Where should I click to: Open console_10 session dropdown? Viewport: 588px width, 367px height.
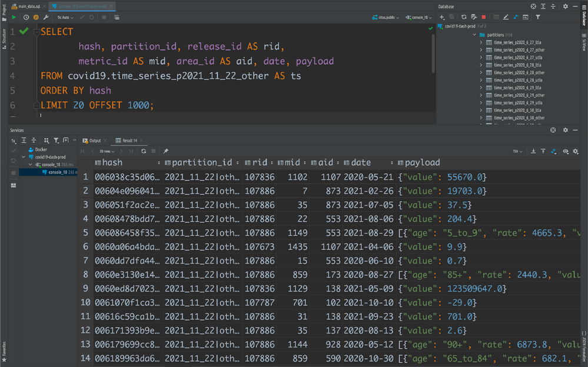pos(418,17)
